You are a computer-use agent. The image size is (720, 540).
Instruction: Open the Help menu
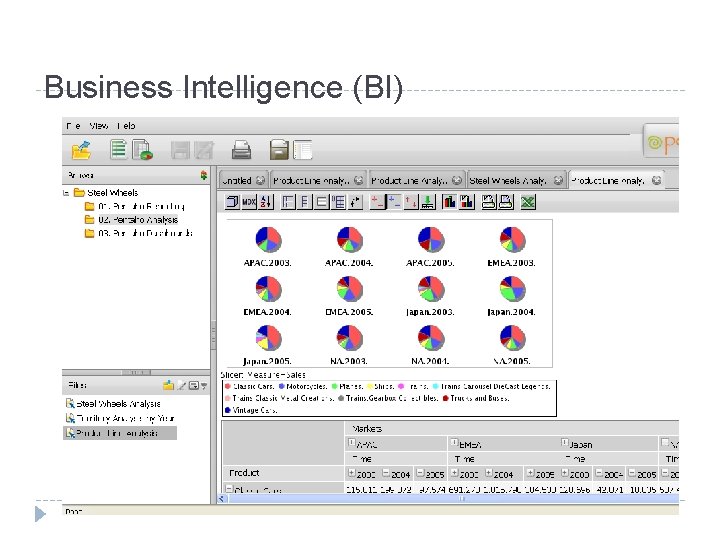coord(126,125)
